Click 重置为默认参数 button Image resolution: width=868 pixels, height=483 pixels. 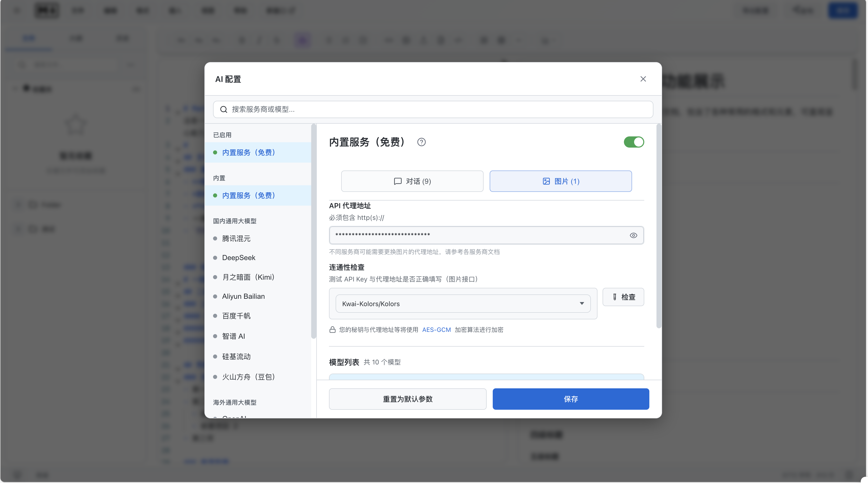click(407, 399)
